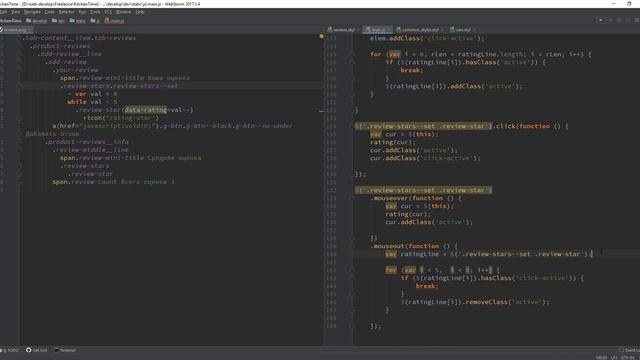Click the UTF-8 encoding status indicator
The height and width of the screenshot is (360, 640).
627,358
